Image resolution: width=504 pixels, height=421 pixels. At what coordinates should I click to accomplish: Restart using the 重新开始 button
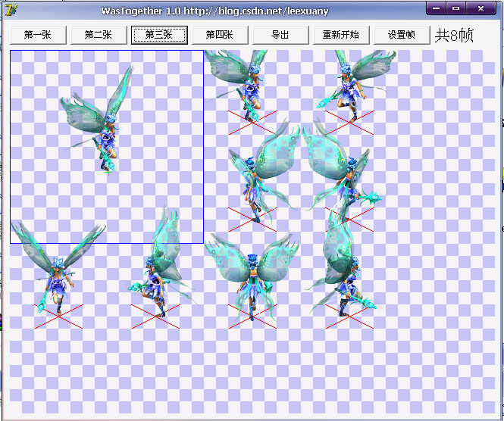[341, 35]
